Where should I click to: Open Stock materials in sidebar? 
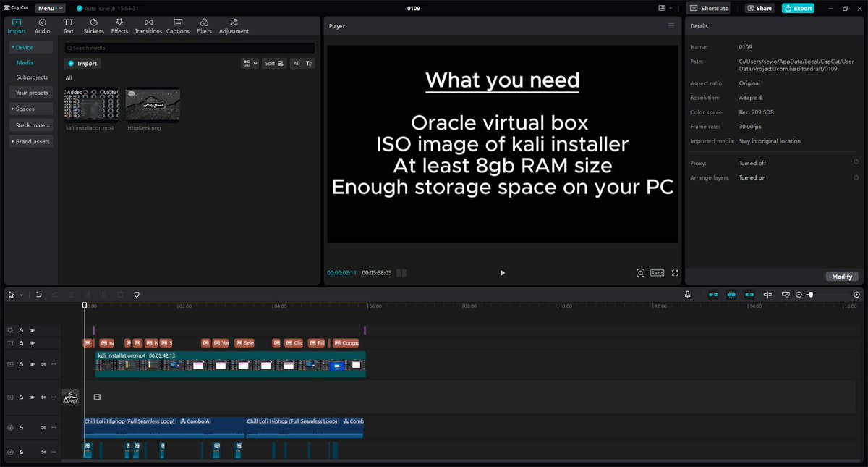31,125
